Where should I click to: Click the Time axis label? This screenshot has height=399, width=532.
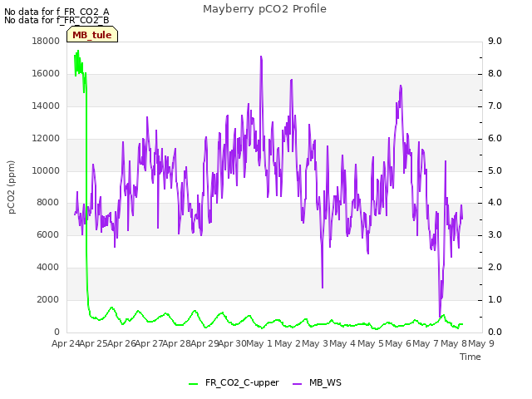[x=470, y=357]
